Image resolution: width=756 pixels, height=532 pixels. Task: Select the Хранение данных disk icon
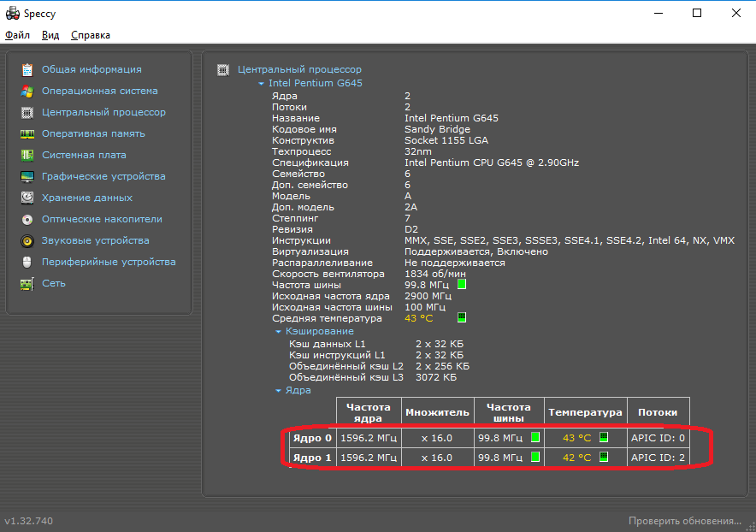pyautogui.click(x=27, y=198)
